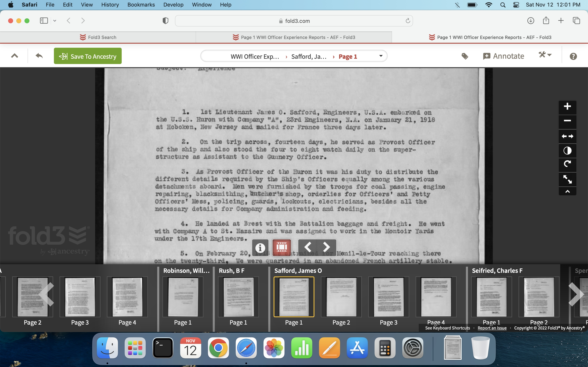Click the Save To Ancestry button
Screen dimensions: 588x367
88,56
